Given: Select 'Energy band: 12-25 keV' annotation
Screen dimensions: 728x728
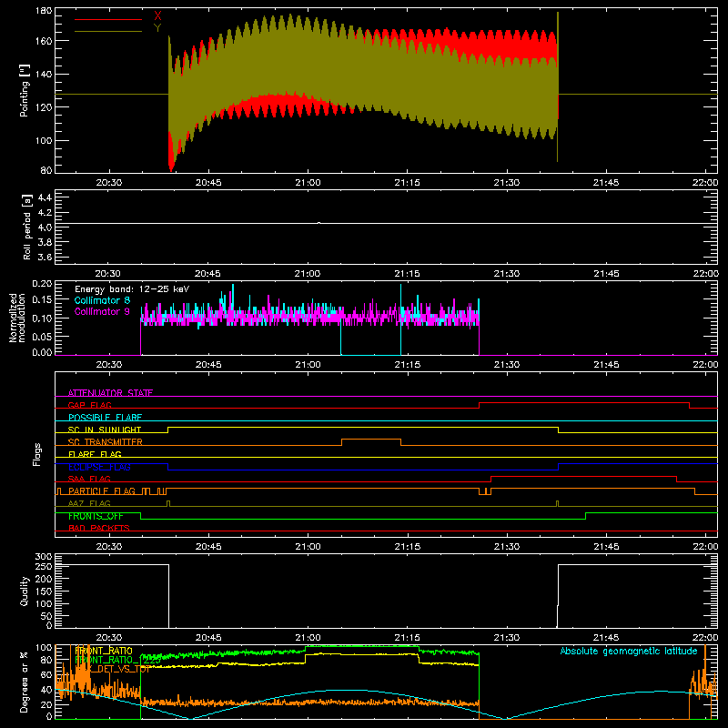Looking at the screenshot, I should pos(132,289).
